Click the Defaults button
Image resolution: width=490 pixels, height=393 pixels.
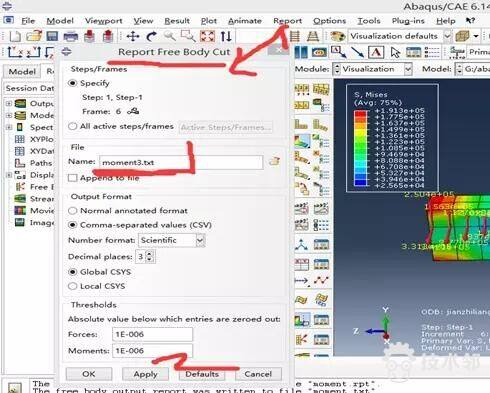(202, 374)
